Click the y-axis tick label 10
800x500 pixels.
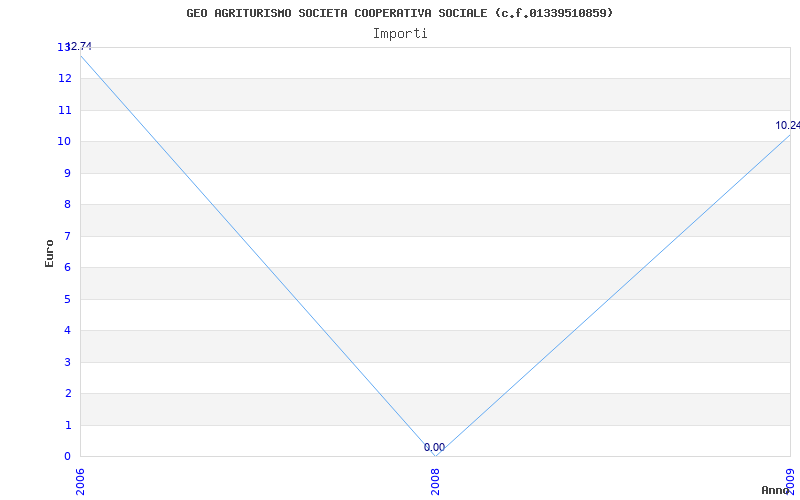coord(64,142)
